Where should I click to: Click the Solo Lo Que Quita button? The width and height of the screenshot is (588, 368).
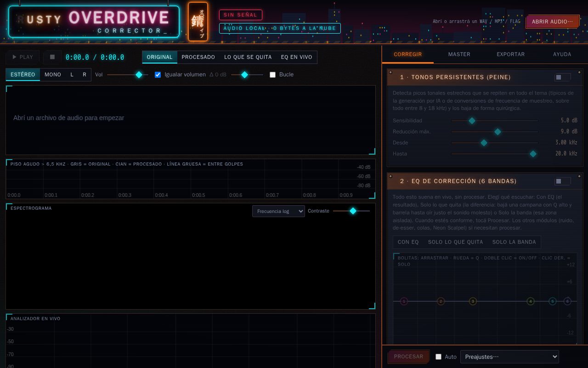pyautogui.click(x=456, y=242)
